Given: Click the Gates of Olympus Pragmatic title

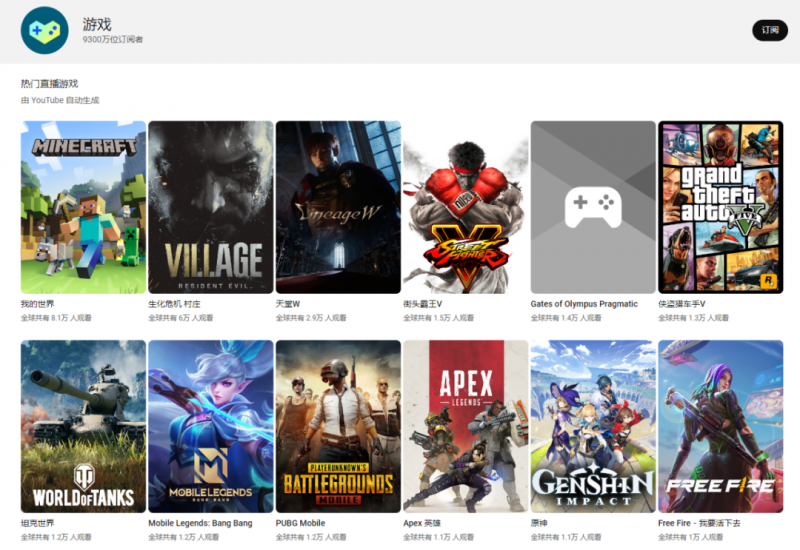Looking at the screenshot, I should click(x=584, y=304).
